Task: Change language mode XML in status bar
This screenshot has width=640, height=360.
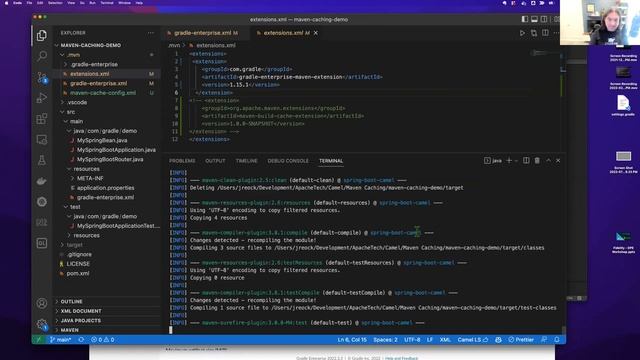Action: 445,340
